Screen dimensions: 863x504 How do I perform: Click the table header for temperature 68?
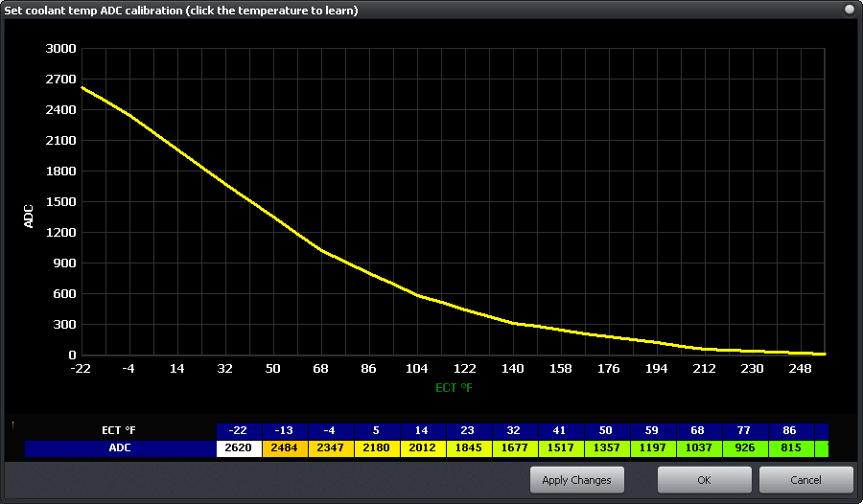tap(698, 431)
